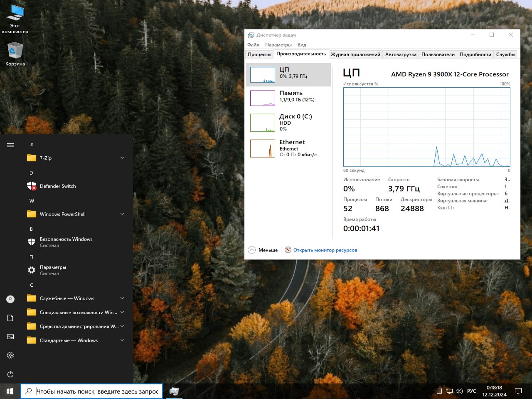
Task: Click the Б letter header in app list
Action: (31, 229)
